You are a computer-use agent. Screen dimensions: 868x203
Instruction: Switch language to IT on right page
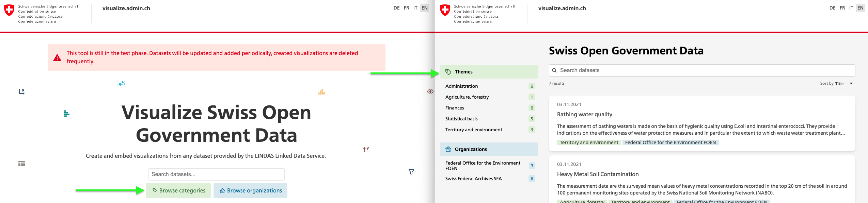[x=851, y=8]
